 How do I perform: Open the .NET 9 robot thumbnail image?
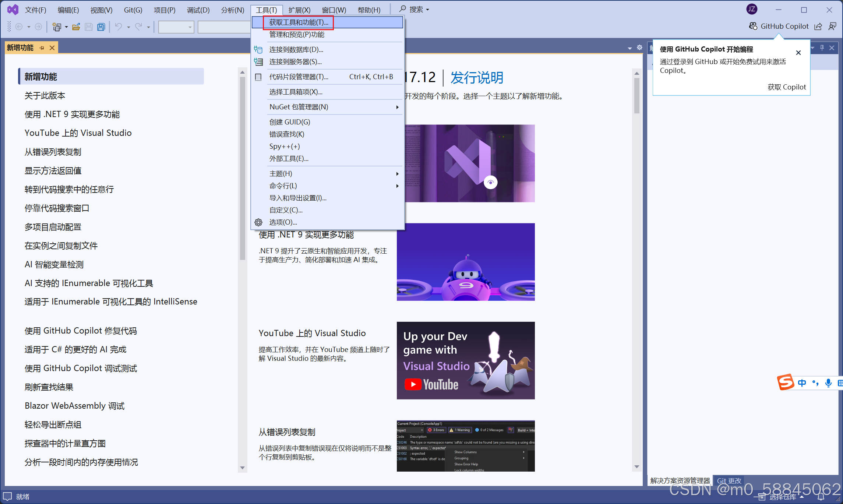click(466, 262)
